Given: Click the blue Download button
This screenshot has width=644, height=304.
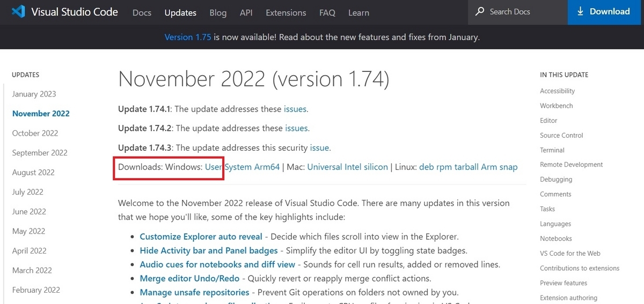Looking at the screenshot, I should point(606,12).
